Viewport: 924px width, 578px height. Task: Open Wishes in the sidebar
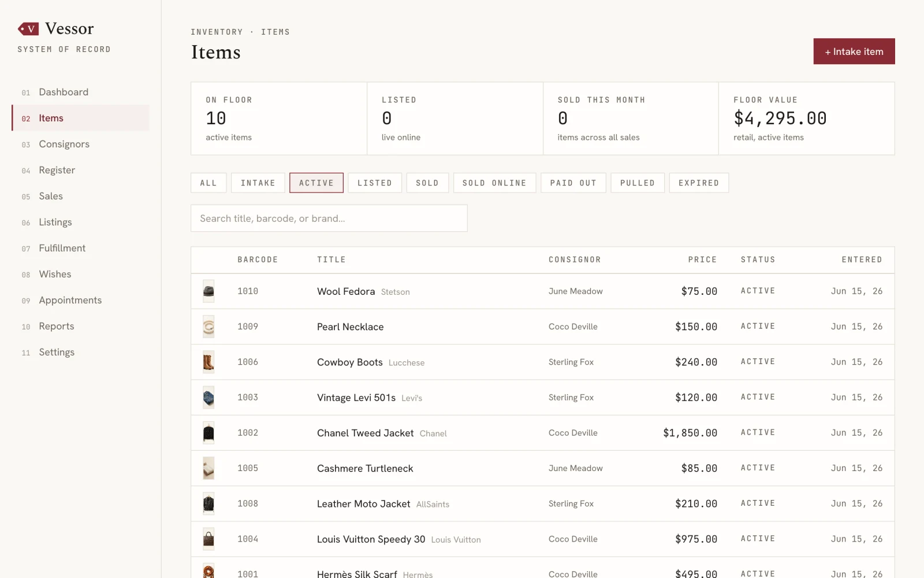(x=80, y=274)
